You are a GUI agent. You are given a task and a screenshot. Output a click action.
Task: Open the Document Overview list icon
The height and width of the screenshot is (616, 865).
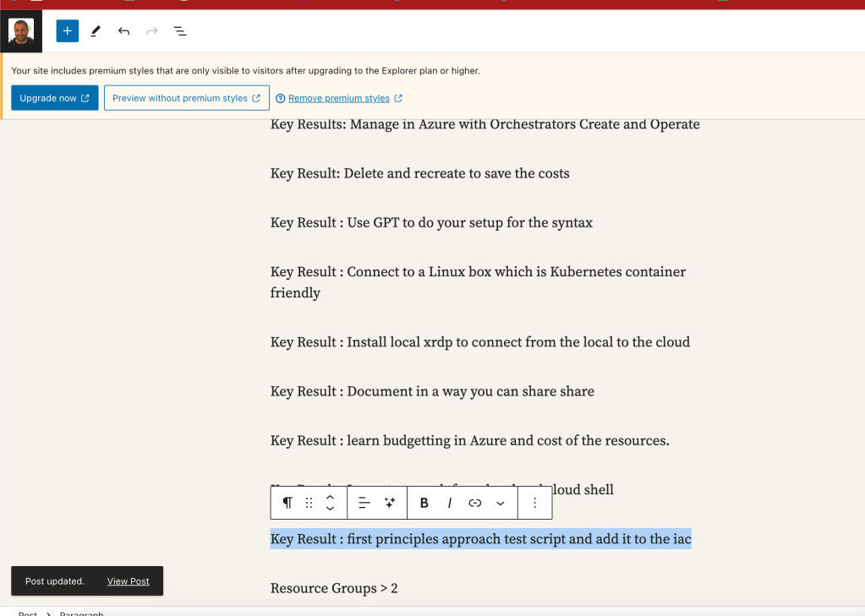pos(180,31)
